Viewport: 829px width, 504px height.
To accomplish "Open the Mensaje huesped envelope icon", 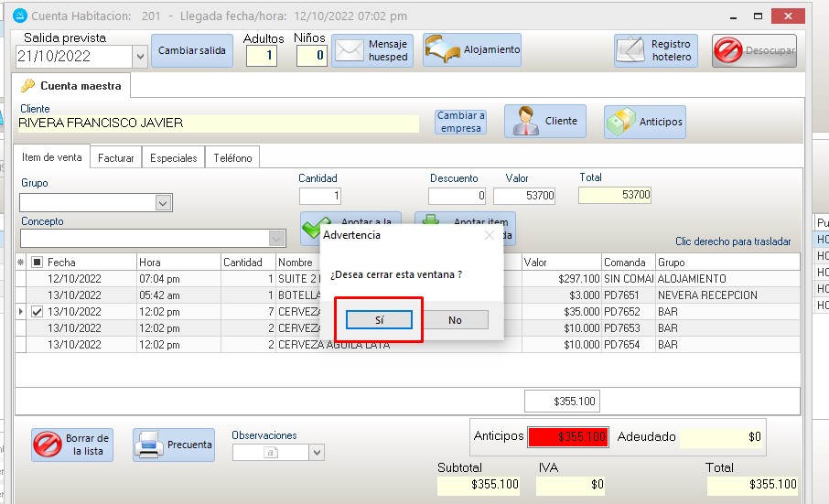I will [x=349, y=51].
